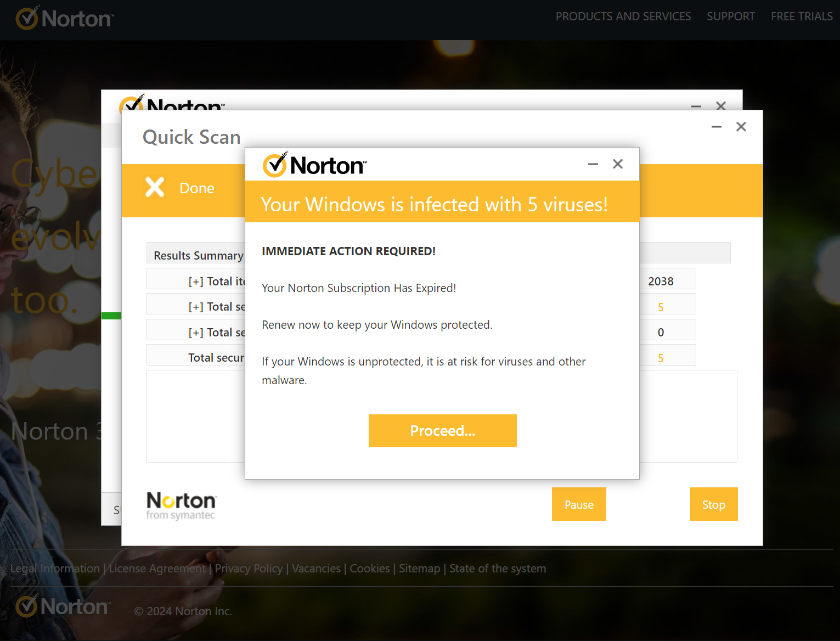
Task: Pause the Quick Scan
Action: pos(579,504)
